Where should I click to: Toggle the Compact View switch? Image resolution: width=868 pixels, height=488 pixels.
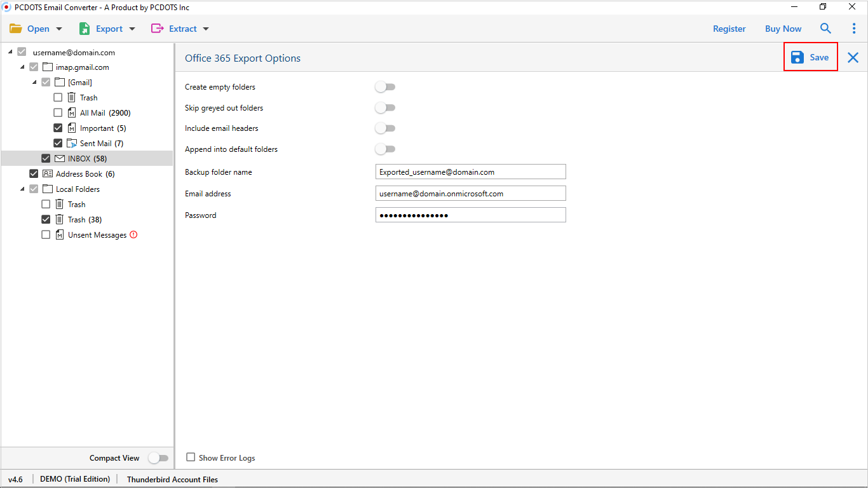pyautogui.click(x=158, y=458)
